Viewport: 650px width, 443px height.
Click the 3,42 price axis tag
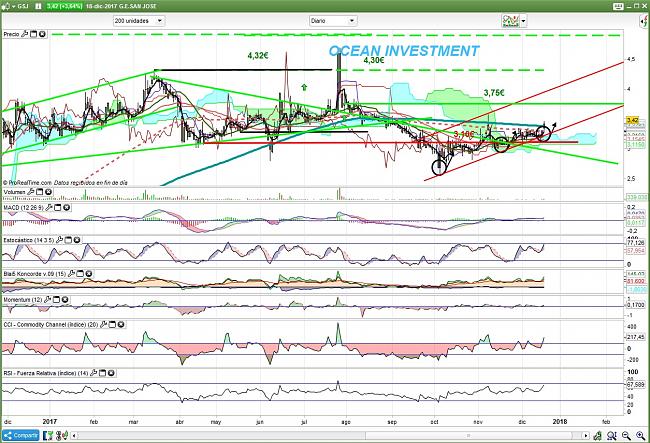coord(633,120)
